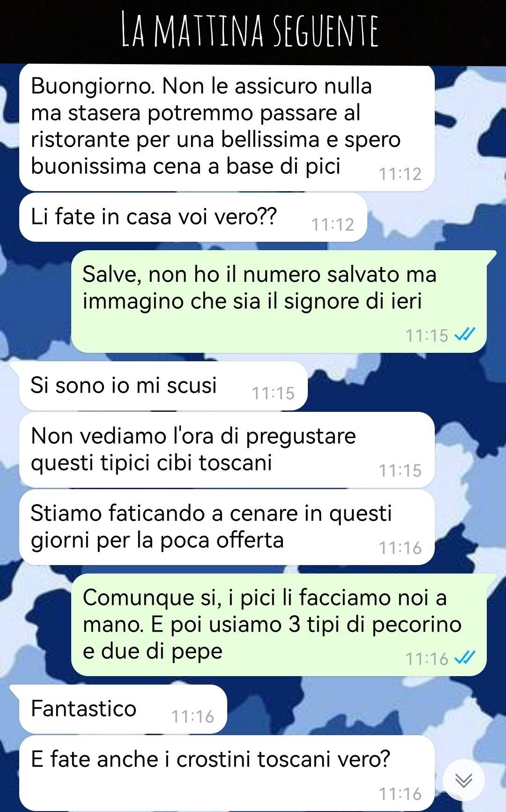Tap the green bubble "Salve, non ho il numero salvato"
The width and height of the screenshot is (506, 812).
coord(279,301)
